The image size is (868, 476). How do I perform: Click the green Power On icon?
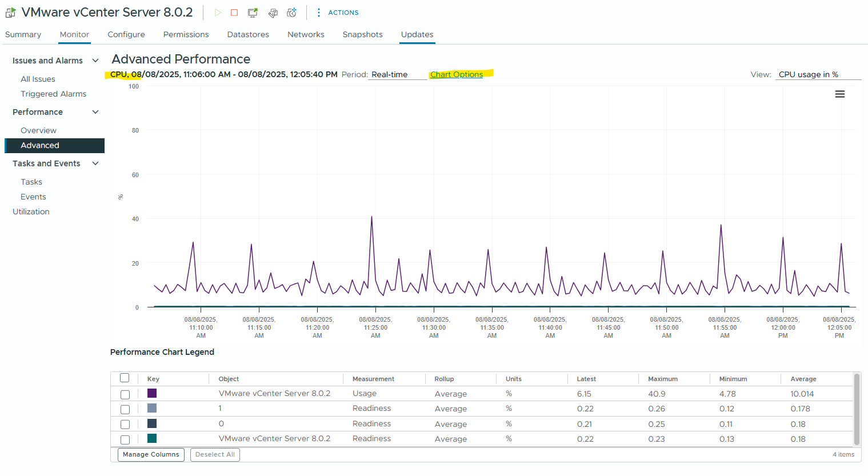[x=218, y=13]
